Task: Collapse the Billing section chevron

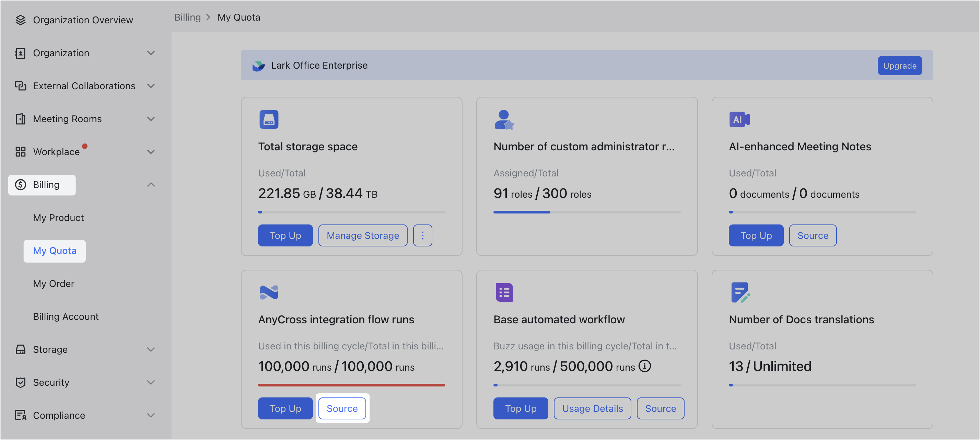Action: pyautogui.click(x=151, y=185)
